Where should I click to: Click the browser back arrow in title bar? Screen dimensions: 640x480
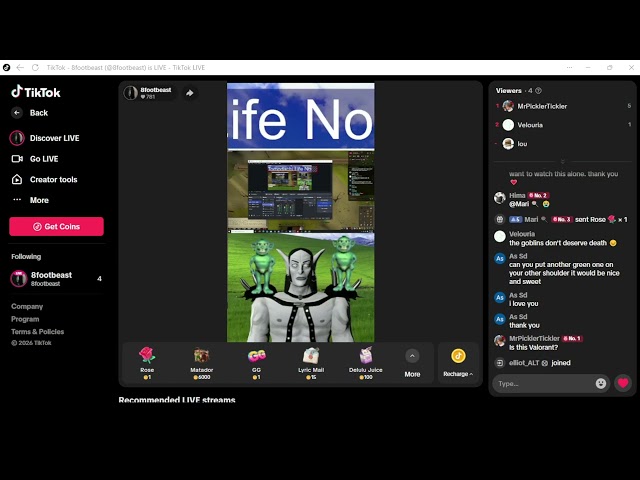click(x=20, y=67)
